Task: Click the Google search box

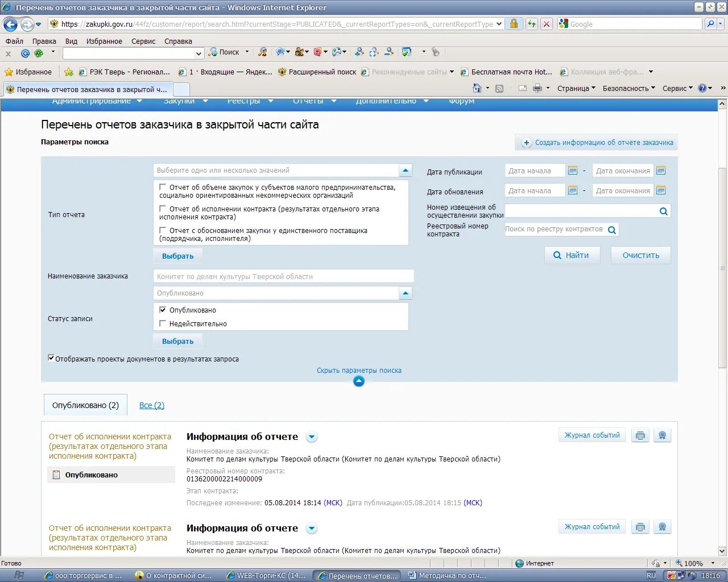Action: pyautogui.click(x=630, y=24)
